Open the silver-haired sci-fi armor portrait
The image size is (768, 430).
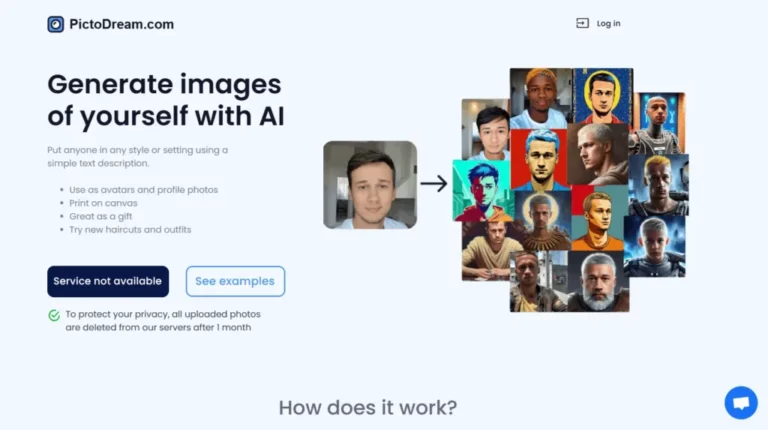pos(654,246)
